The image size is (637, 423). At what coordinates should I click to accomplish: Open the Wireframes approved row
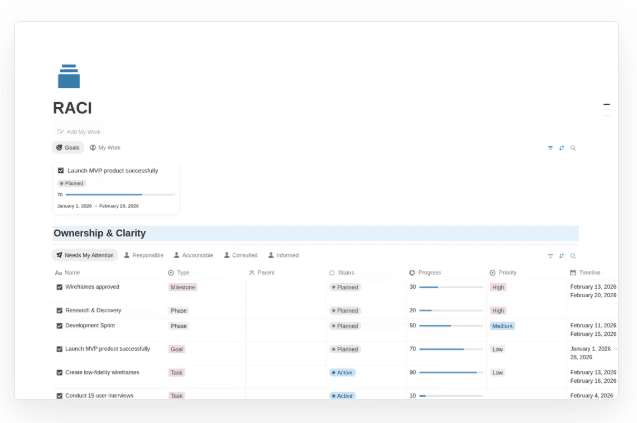(x=92, y=287)
